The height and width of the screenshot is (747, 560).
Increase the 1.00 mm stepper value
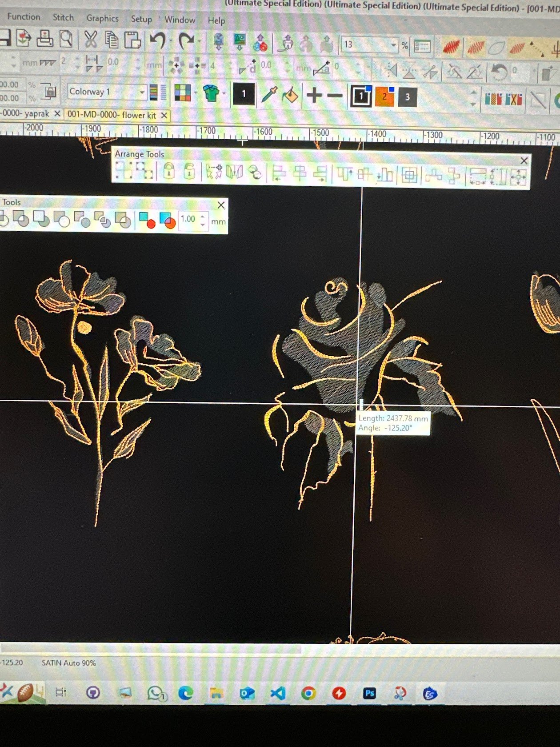pos(203,216)
